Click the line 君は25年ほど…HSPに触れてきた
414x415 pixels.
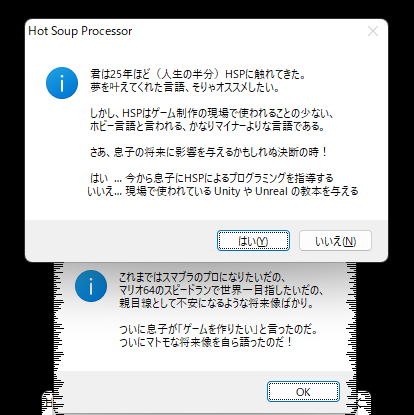[x=198, y=74]
